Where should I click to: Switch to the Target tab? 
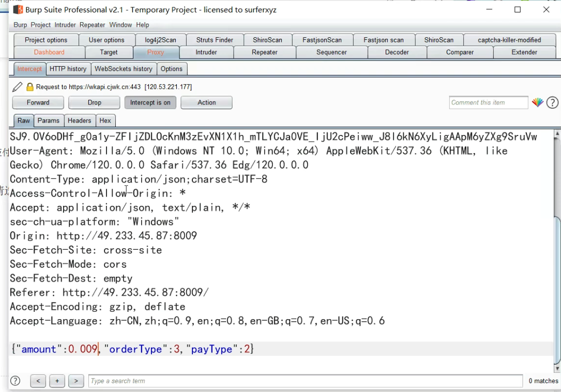tap(109, 52)
